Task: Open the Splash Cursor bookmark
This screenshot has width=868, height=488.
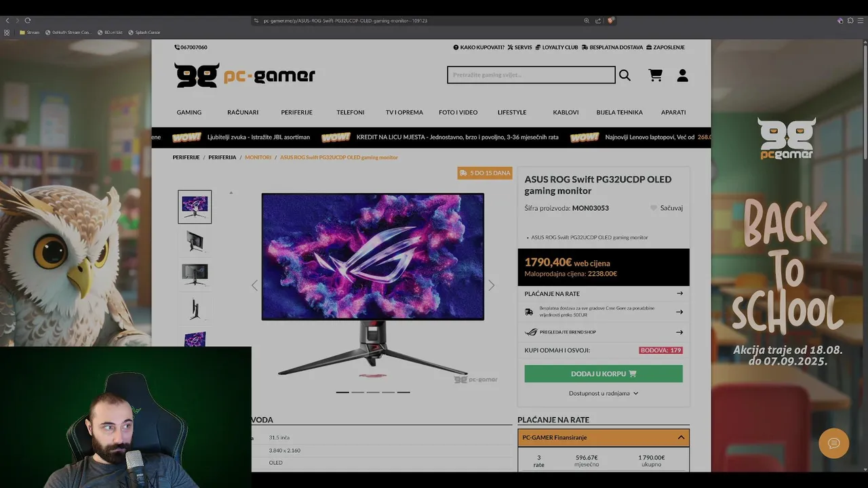Action: point(144,32)
